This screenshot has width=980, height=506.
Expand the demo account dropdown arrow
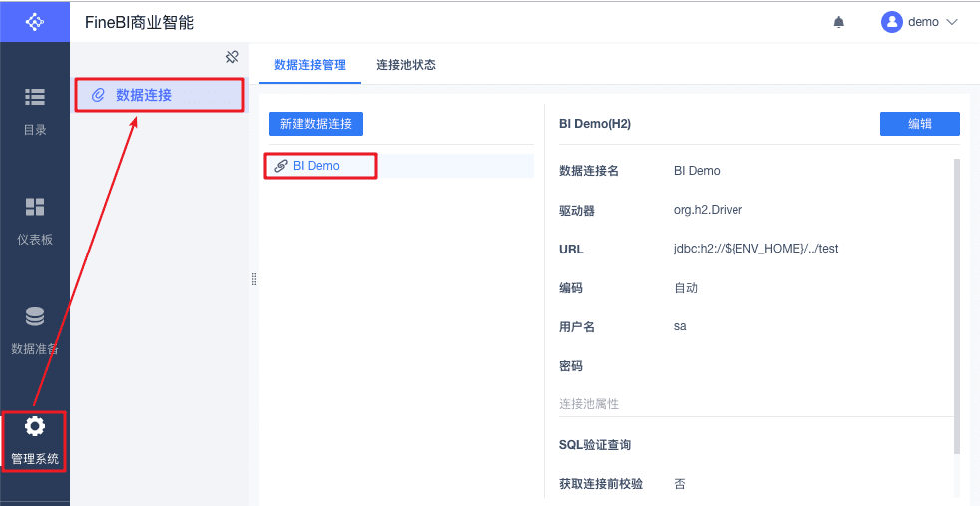[x=952, y=22]
